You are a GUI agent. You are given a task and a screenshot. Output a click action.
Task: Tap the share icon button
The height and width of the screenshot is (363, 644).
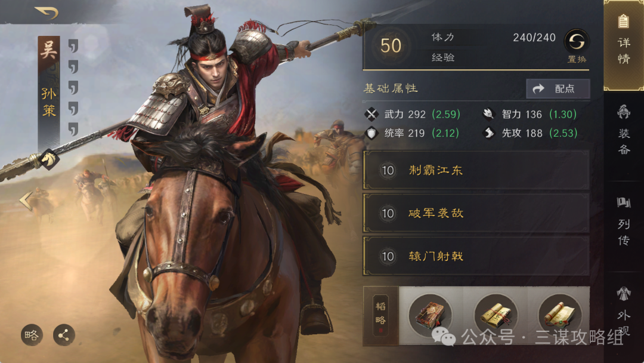(x=64, y=335)
